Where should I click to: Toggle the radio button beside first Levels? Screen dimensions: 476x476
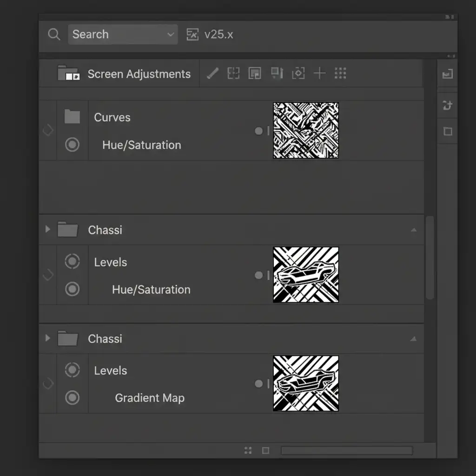click(72, 262)
